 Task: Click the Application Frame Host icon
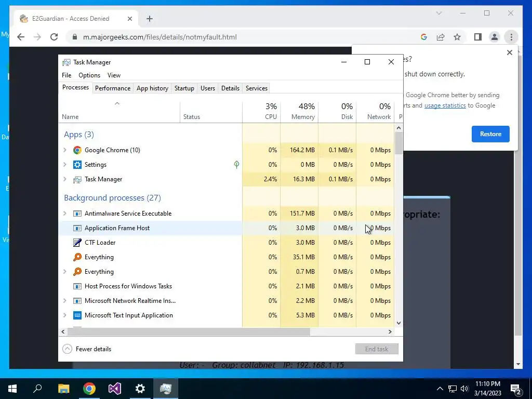tap(77, 228)
